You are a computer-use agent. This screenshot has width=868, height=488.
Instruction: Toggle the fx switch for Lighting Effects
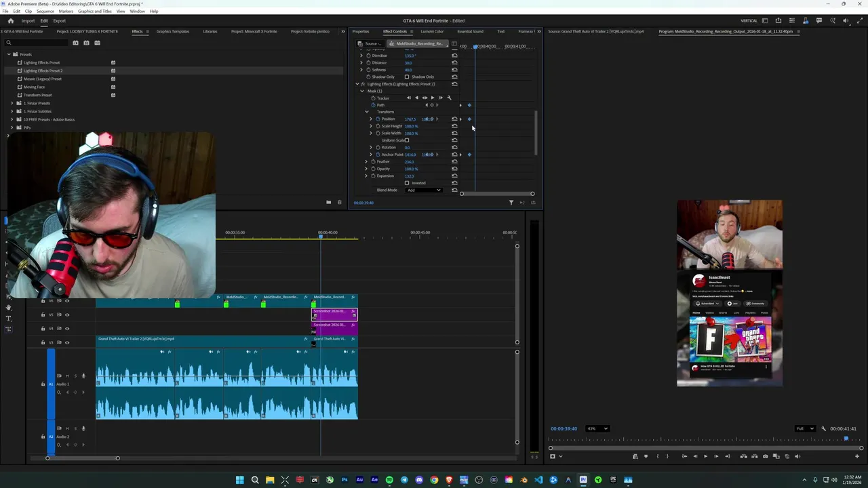click(363, 84)
